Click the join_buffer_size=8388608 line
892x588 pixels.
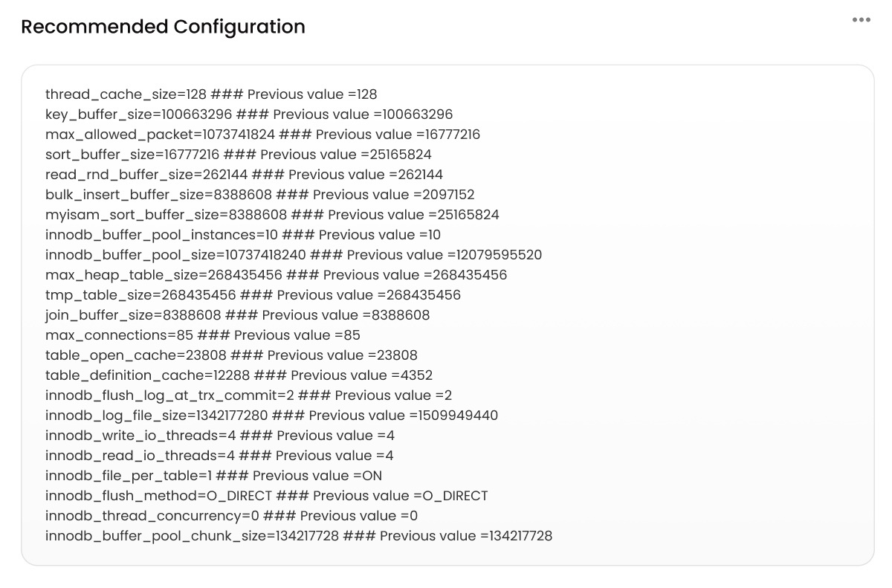pos(238,315)
